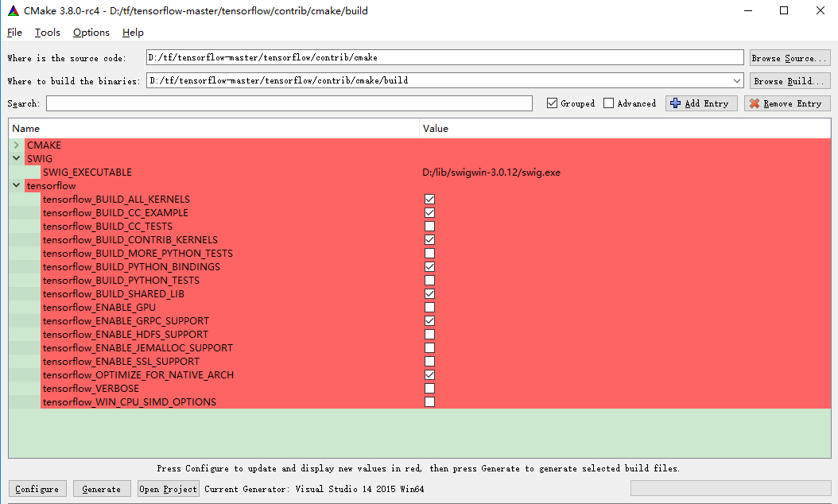This screenshot has width=838, height=504.
Task: Uncheck tensorflow_BUILD_ALL_KERNELS option
Action: click(x=429, y=200)
